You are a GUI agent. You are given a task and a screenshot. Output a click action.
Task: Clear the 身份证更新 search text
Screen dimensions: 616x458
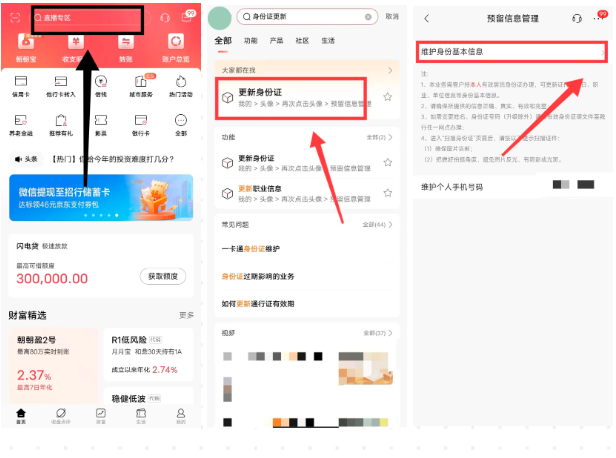point(368,17)
